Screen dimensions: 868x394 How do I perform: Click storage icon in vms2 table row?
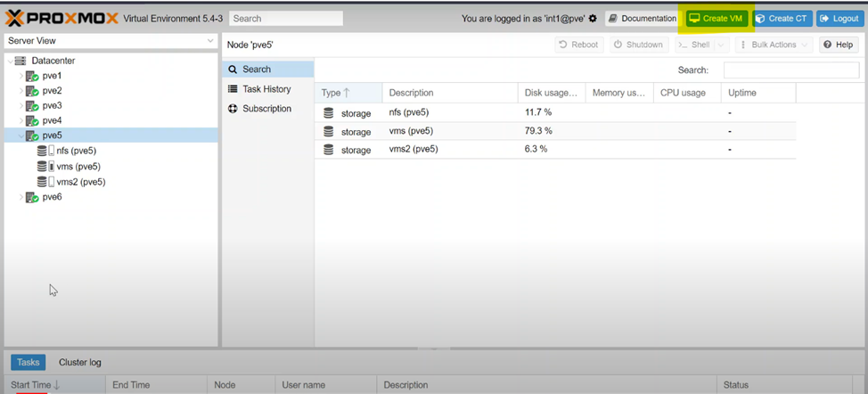(328, 150)
